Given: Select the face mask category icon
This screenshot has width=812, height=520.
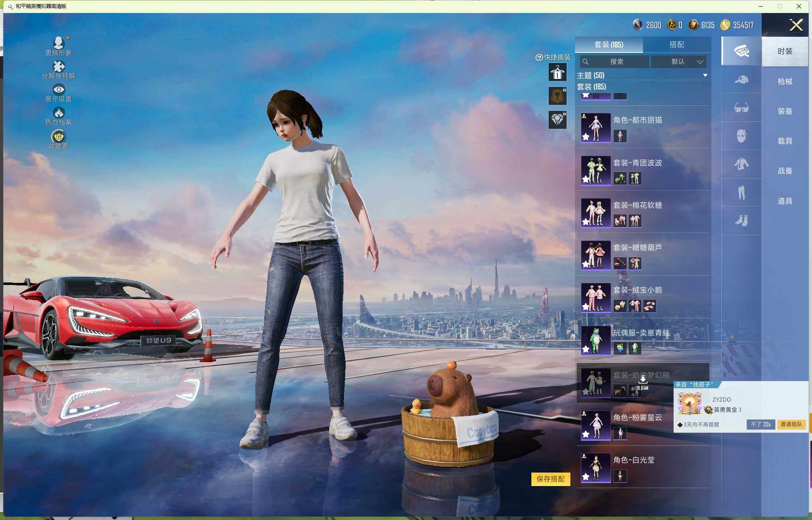Looking at the screenshot, I should [741, 136].
